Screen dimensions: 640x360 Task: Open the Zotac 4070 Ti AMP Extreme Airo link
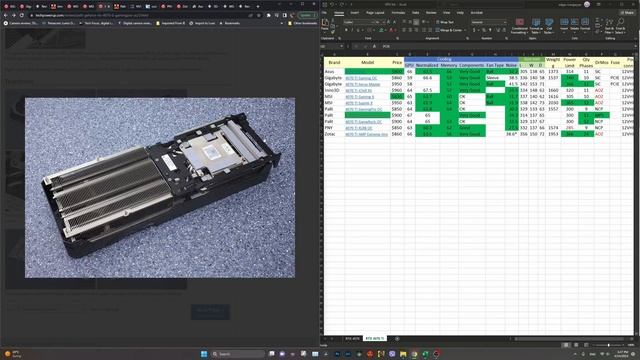pyautogui.click(x=367, y=134)
